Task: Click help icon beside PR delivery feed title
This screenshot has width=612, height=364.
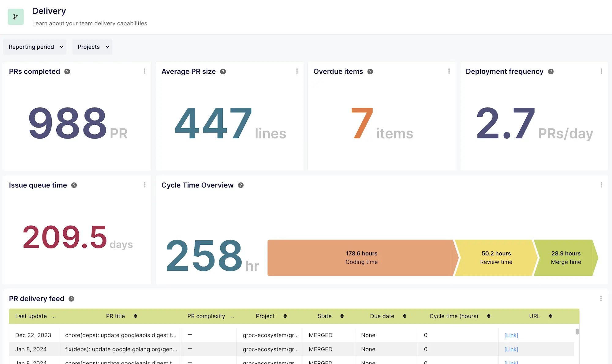Action: [x=71, y=299]
